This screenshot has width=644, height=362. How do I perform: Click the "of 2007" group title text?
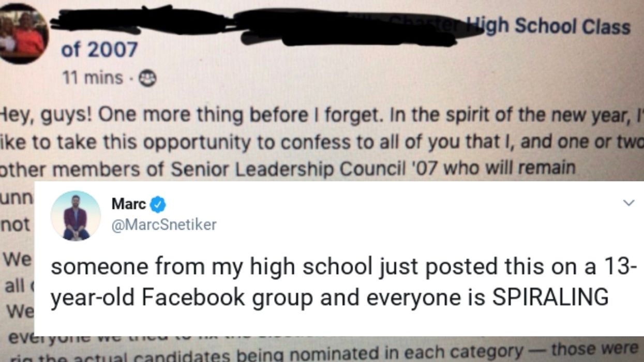[x=99, y=51]
